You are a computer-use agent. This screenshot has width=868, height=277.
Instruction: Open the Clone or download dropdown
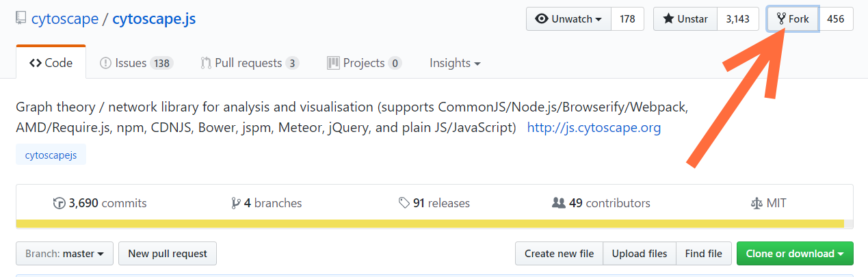[x=795, y=254]
